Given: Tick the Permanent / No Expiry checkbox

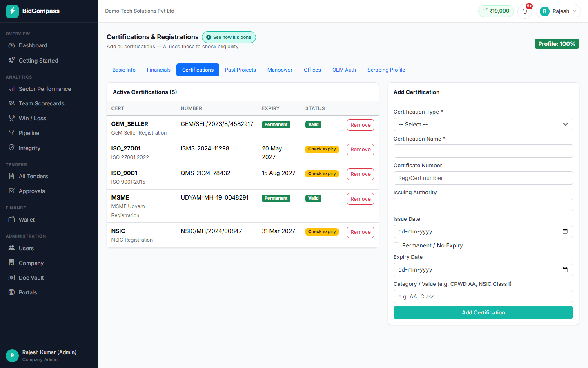Looking at the screenshot, I should tap(396, 245).
